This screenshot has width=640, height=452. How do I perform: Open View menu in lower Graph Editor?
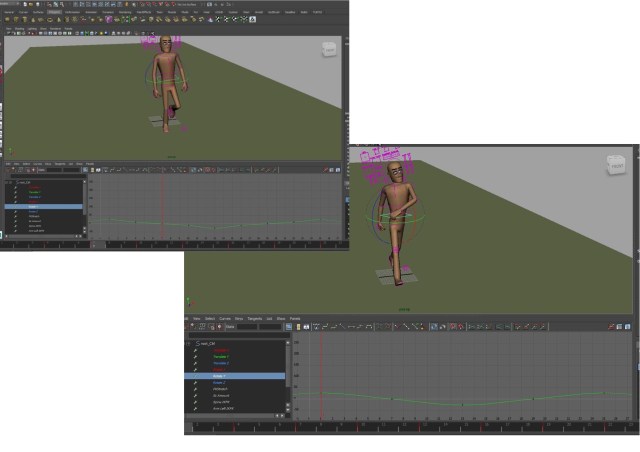click(196, 318)
